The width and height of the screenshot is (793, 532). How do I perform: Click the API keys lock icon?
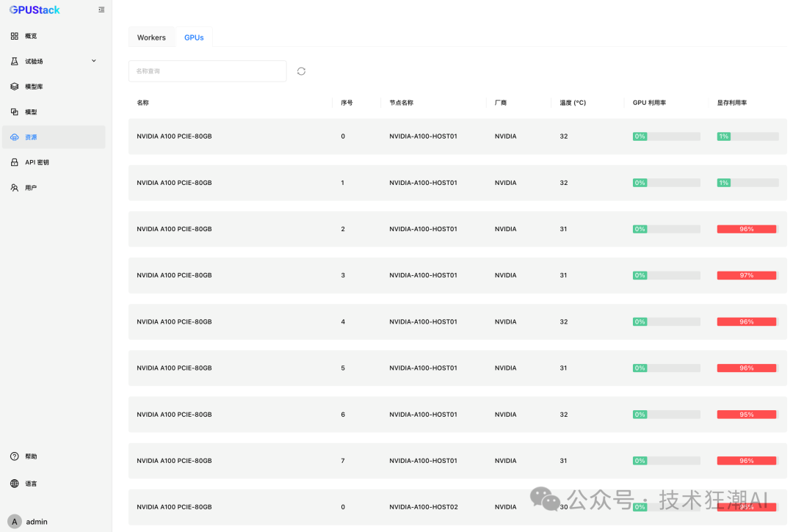pyautogui.click(x=15, y=162)
